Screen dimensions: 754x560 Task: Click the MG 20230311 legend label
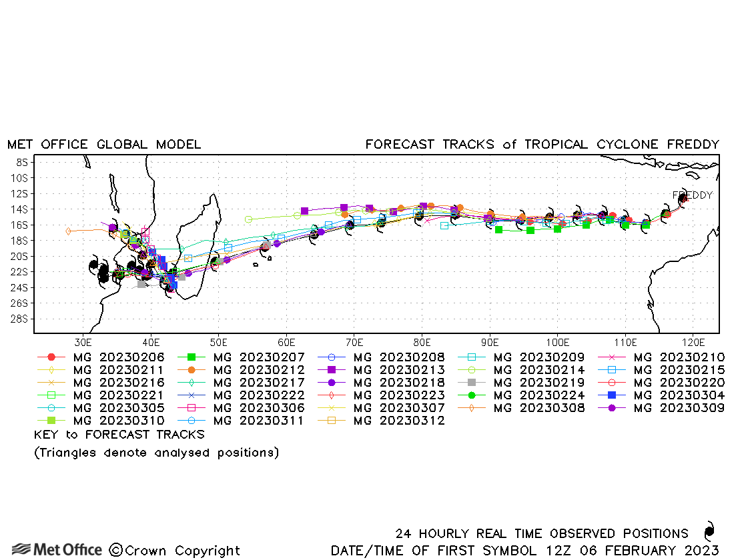pyautogui.click(x=259, y=421)
